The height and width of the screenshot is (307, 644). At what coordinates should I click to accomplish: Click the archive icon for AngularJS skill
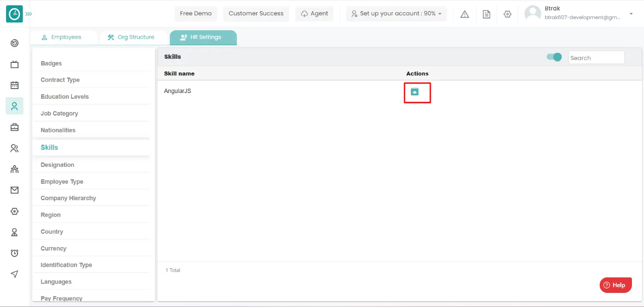415,92
